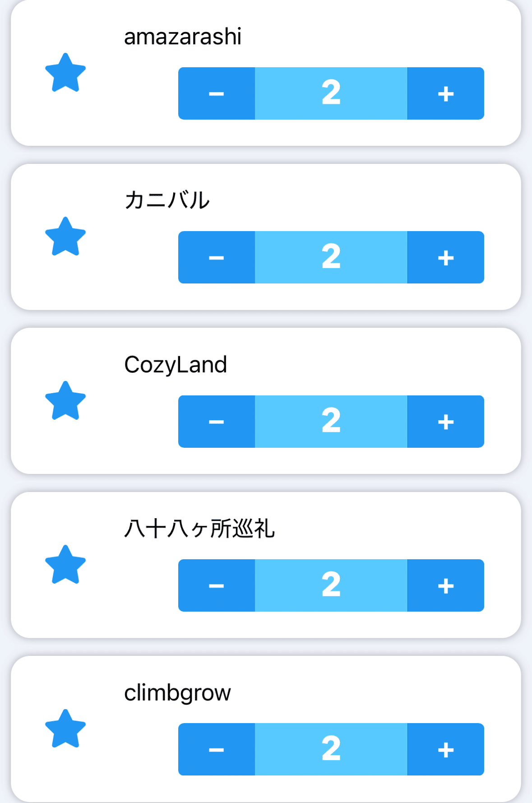
Task: Increase the amazarashi count with plus
Action: 446,93
